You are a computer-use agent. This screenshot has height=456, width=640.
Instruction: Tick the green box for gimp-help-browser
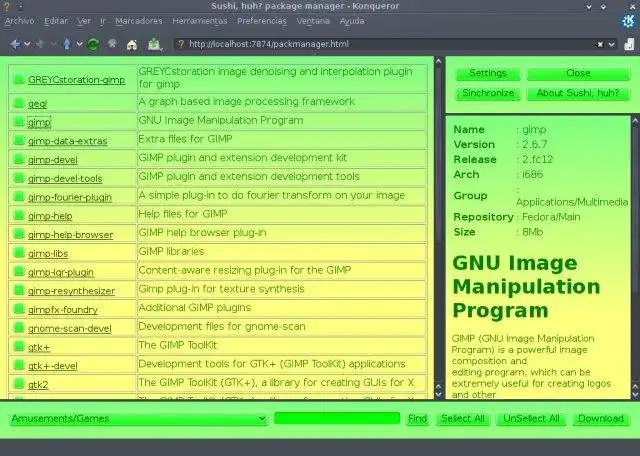pyautogui.click(x=19, y=234)
